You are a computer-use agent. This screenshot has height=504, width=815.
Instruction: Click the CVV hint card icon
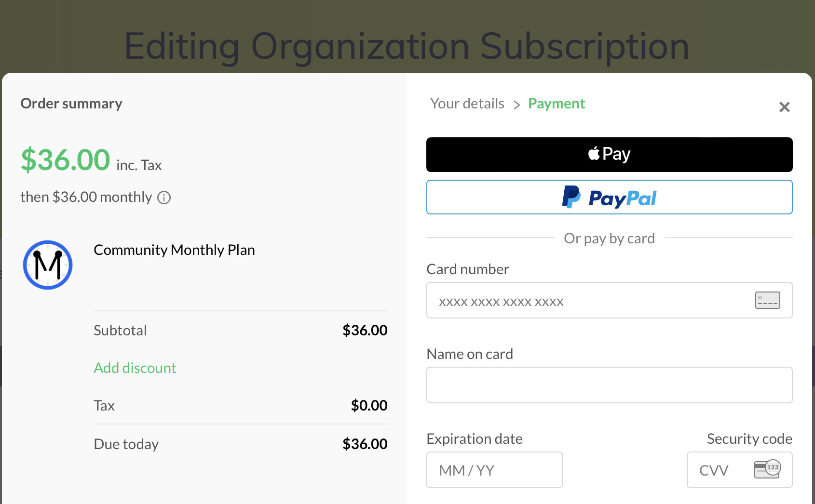pyautogui.click(x=767, y=469)
